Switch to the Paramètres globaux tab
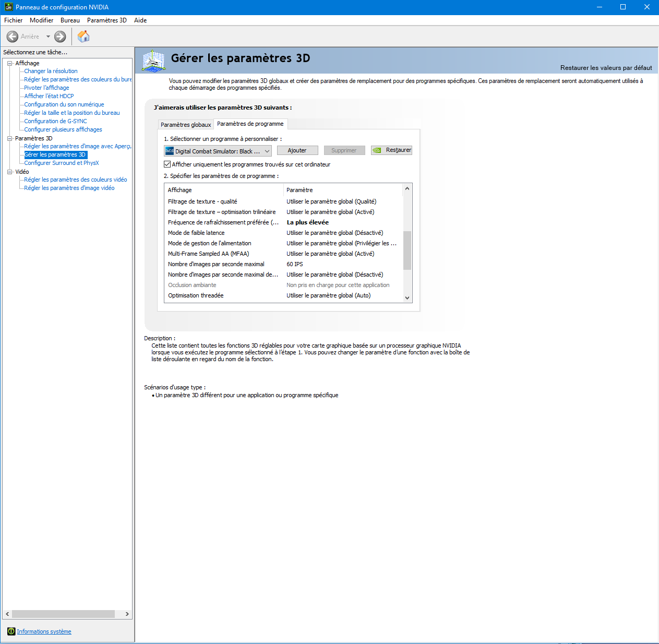The width and height of the screenshot is (659, 644). click(186, 125)
